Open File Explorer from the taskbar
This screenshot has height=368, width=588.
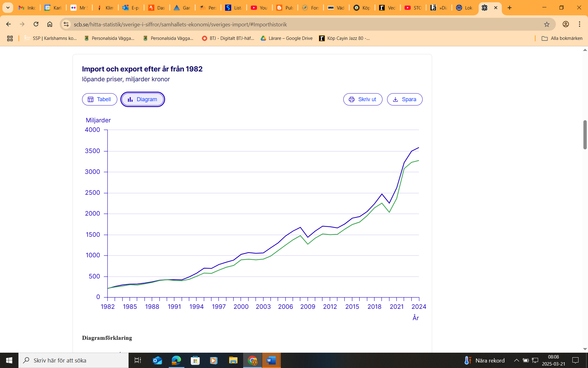233,360
